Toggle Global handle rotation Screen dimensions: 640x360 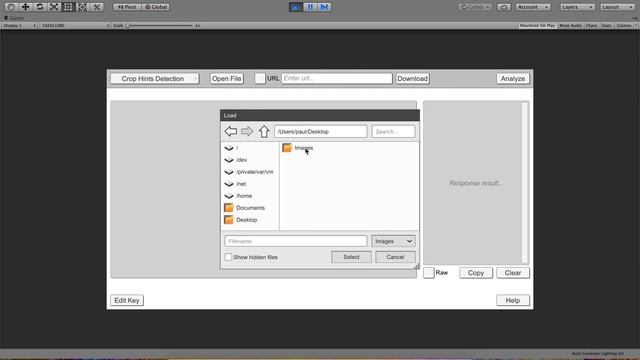pos(156,7)
